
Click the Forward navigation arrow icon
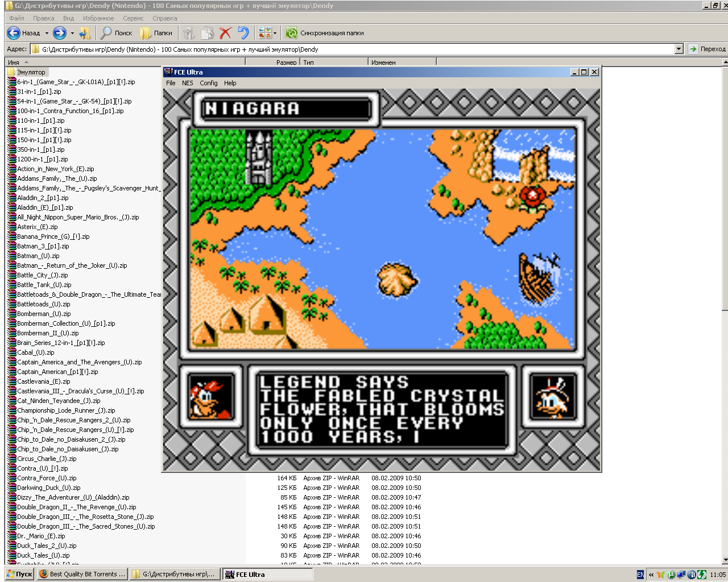pos(60,33)
